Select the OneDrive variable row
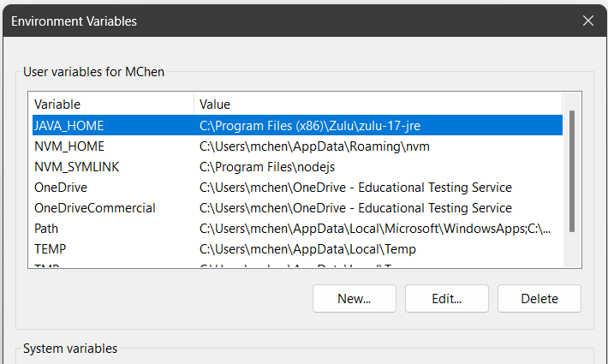Viewport: 608px width, 364px height. (61, 188)
